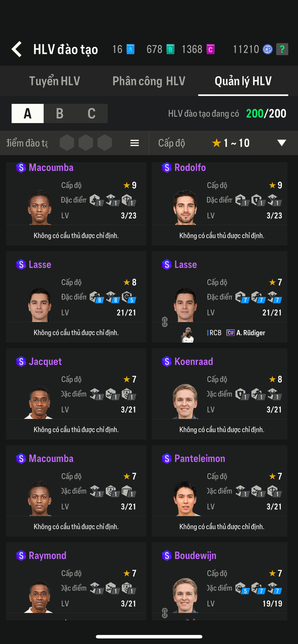The height and width of the screenshot is (644, 298).
Task: Open the Quản lý HLV tab
Action: 243,81
